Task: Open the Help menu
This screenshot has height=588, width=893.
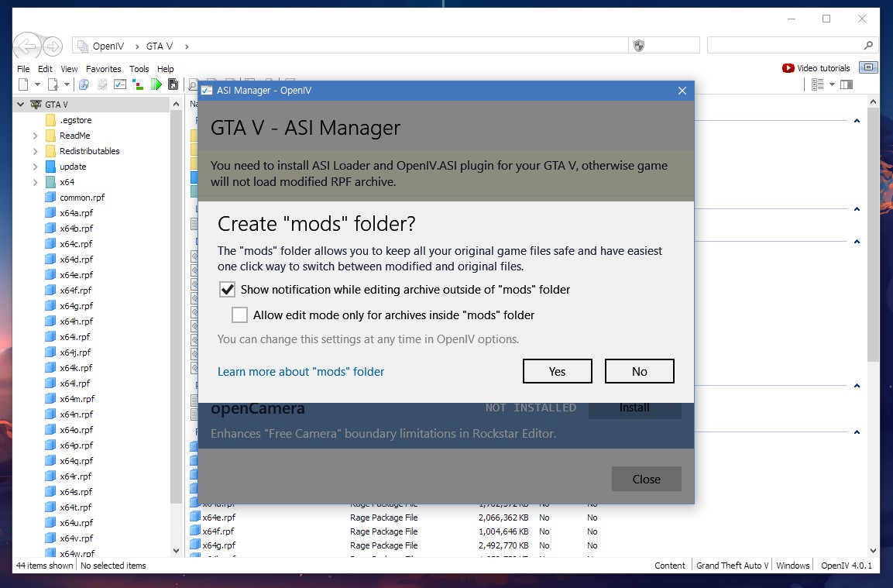Action: (166, 69)
